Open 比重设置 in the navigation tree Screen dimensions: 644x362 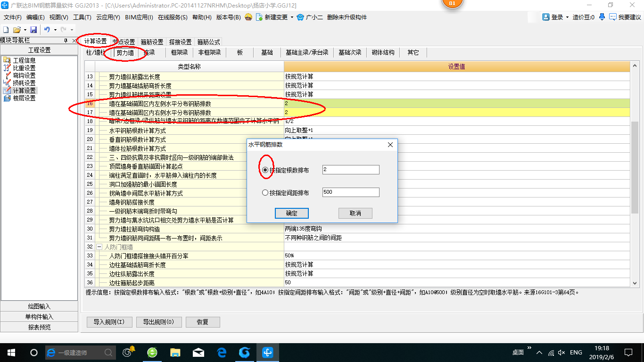pyautogui.click(x=24, y=68)
